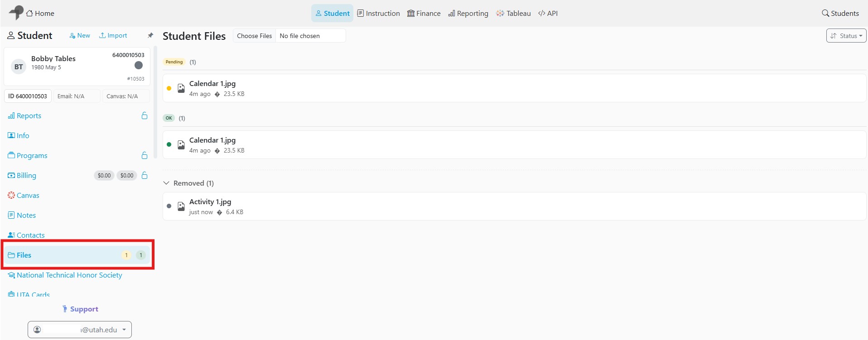Click the lock icon next to Programs
868x340 pixels.
(x=145, y=155)
